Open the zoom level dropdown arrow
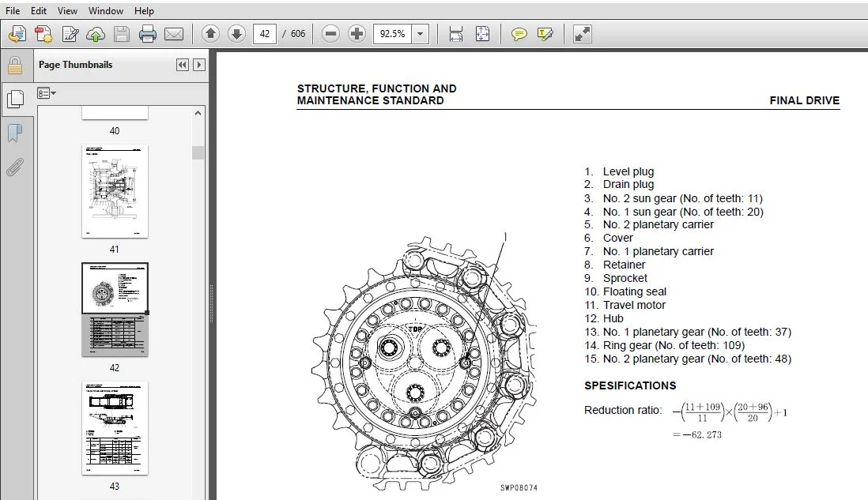The height and width of the screenshot is (500, 868). point(420,34)
